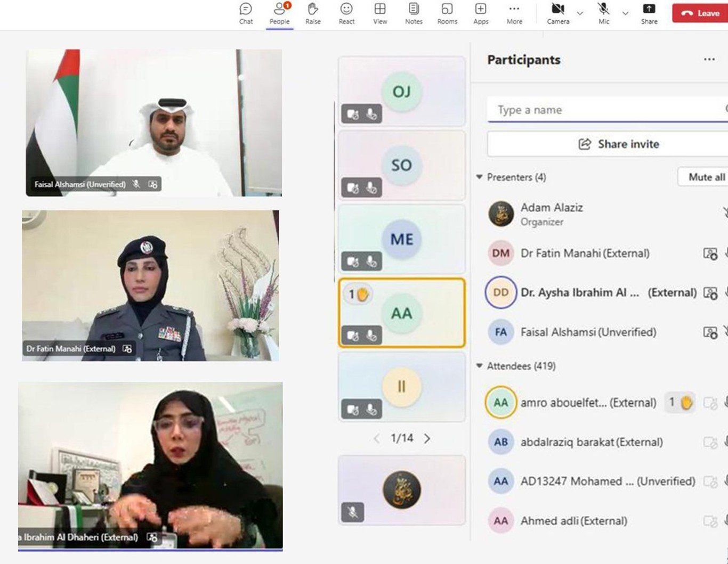
Task: Open the Chat panel
Action: tap(246, 14)
